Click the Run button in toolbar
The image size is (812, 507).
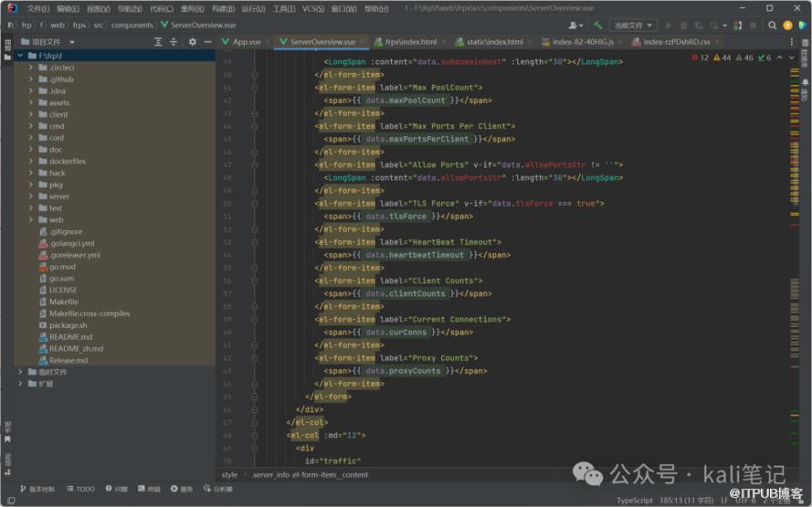click(669, 26)
